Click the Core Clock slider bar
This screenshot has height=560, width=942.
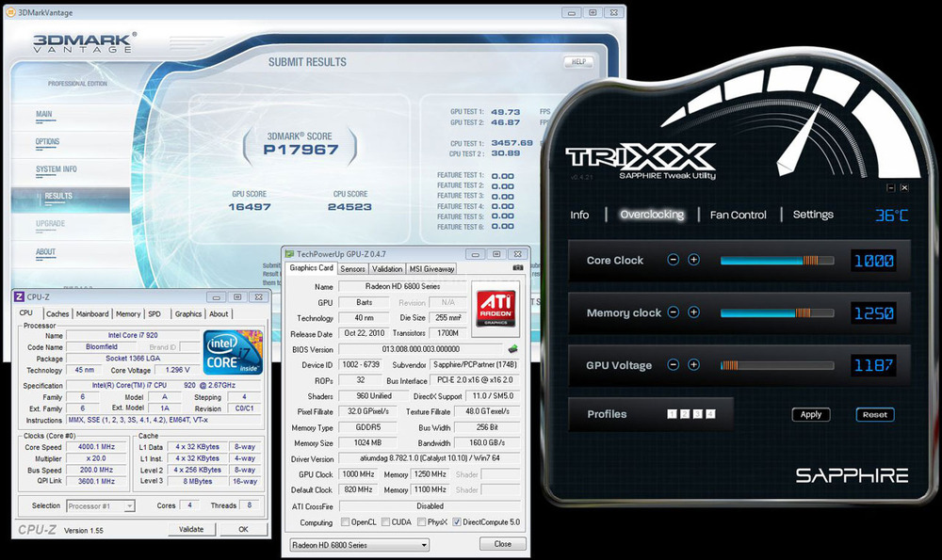pyautogui.click(x=777, y=261)
